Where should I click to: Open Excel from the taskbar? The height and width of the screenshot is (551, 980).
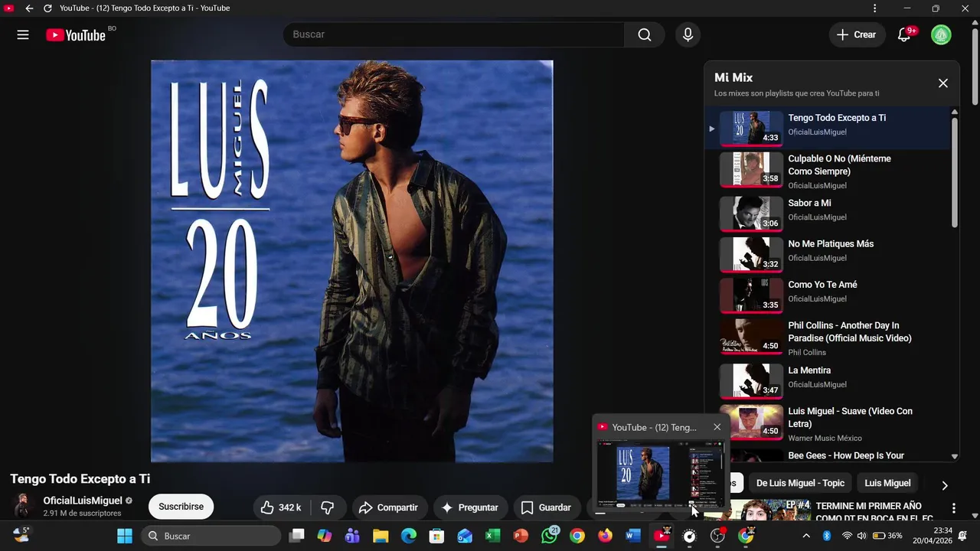493,536
